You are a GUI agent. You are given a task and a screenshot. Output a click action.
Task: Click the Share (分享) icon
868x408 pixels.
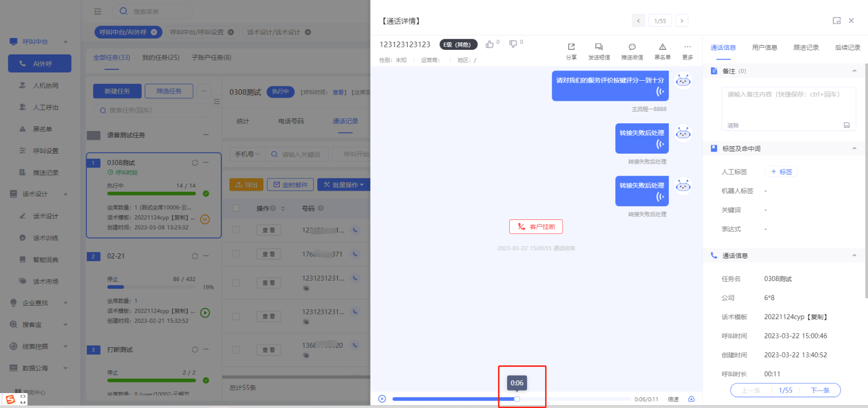tap(571, 47)
